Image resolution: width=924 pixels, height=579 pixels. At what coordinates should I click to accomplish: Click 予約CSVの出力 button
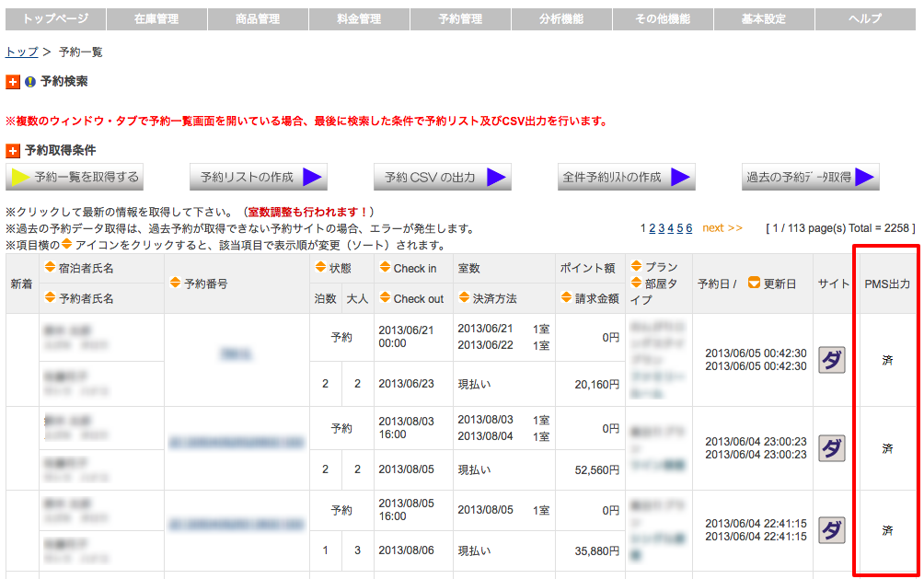[x=443, y=177]
